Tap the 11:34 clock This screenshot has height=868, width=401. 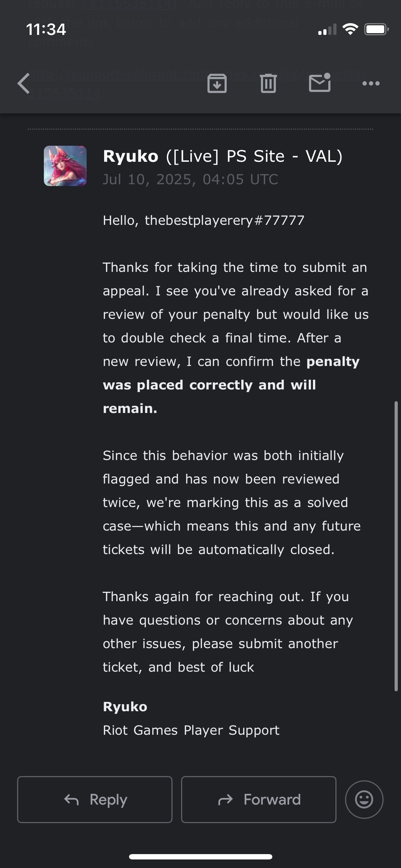point(46,29)
